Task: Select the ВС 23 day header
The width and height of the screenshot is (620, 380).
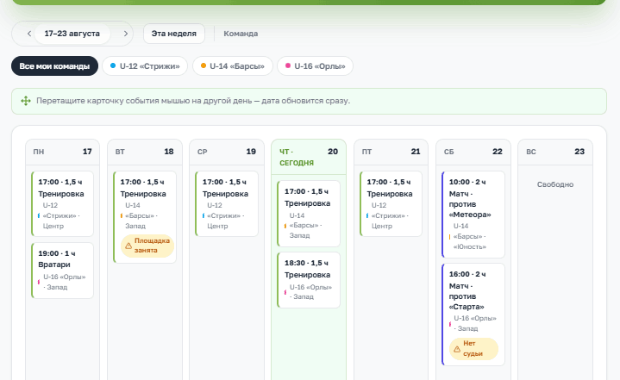Action: click(555, 152)
